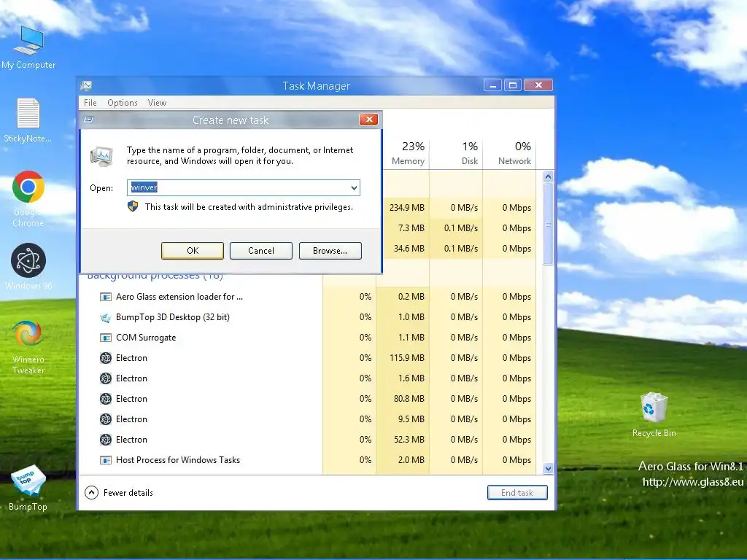This screenshot has width=747, height=560.
Task: Click the administrative privileges shield icon
Action: [133, 206]
